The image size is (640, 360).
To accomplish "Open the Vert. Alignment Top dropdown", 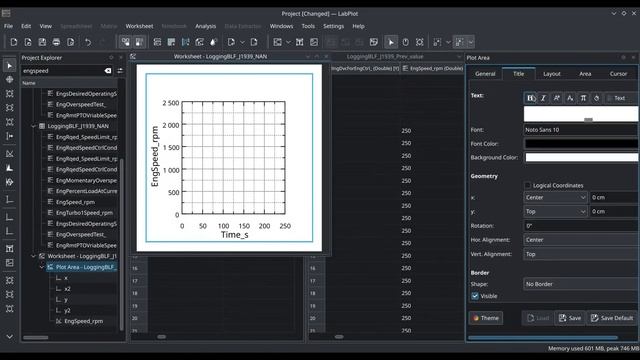I will point(580,254).
